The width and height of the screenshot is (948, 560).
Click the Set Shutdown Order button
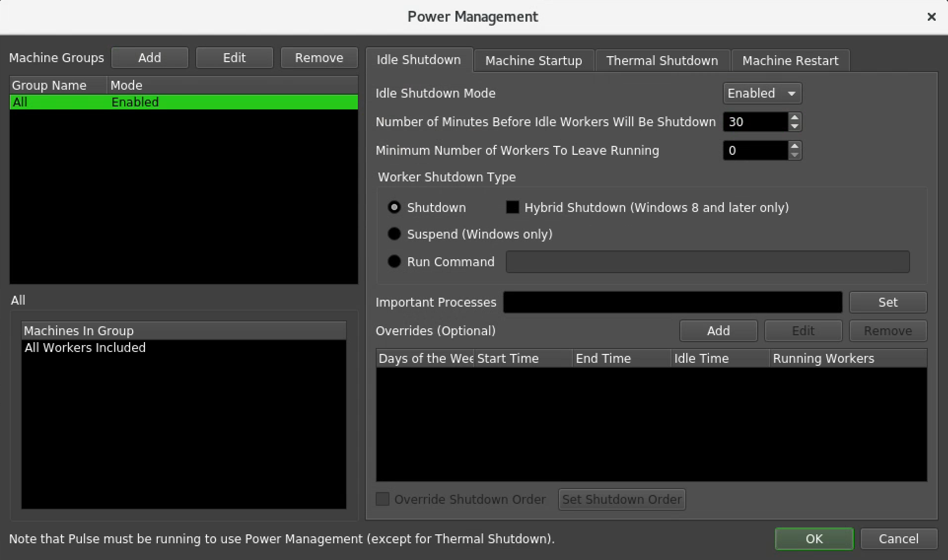(x=622, y=499)
